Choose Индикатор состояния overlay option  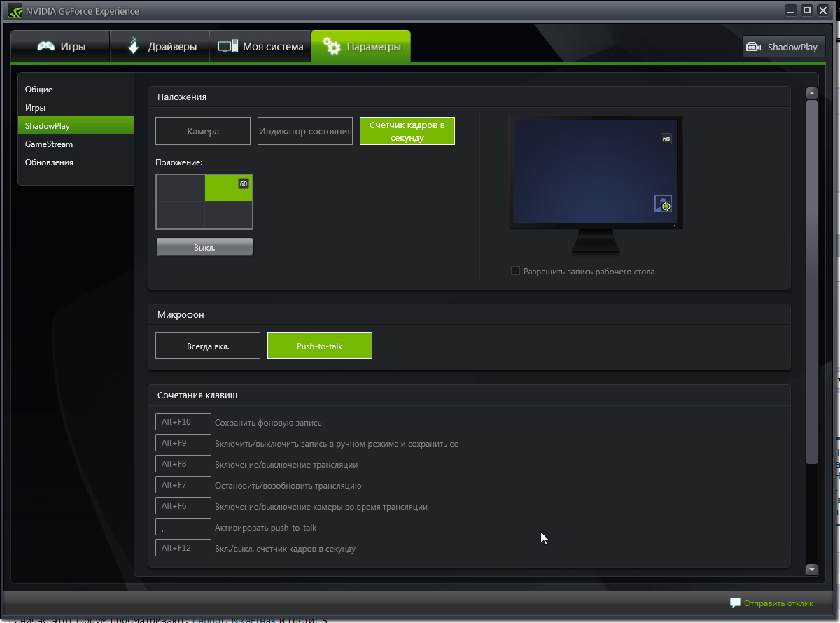[x=305, y=131]
